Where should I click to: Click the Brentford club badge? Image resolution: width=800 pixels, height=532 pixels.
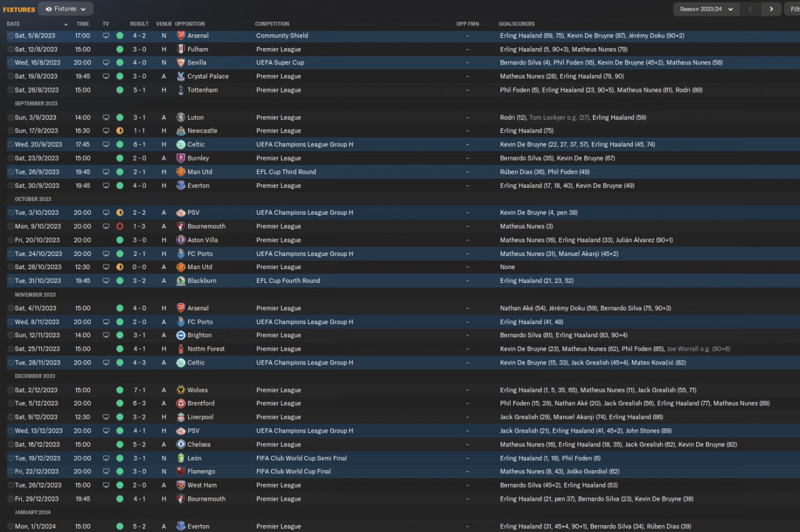click(181, 403)
